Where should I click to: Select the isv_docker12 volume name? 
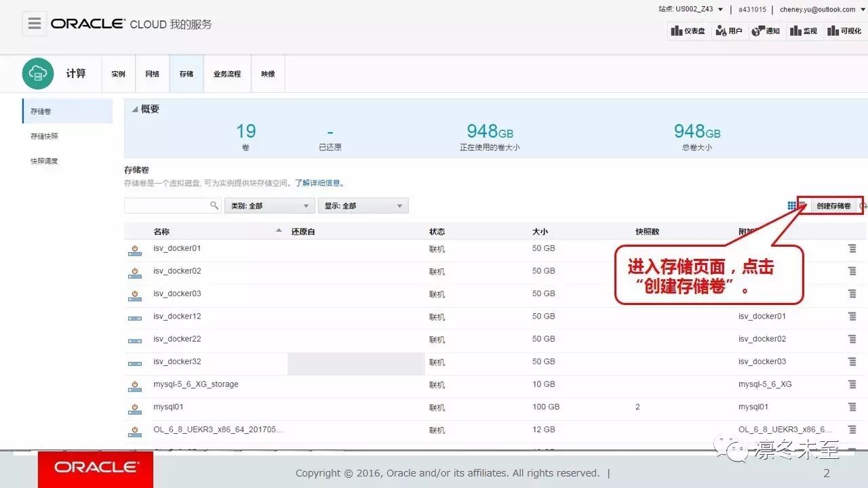click(177, 317)
